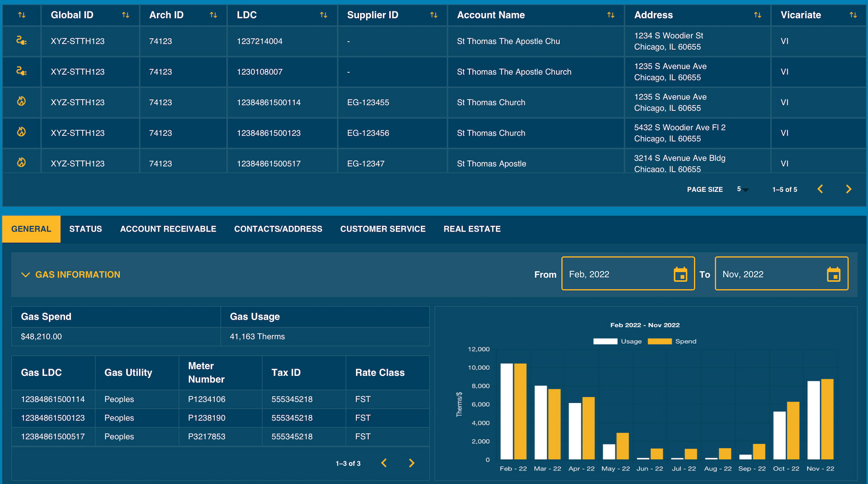Toggle the Spend legend swatch in chart
The height and width of the screenshot is (484, 868).
click(x=660, y=341)
